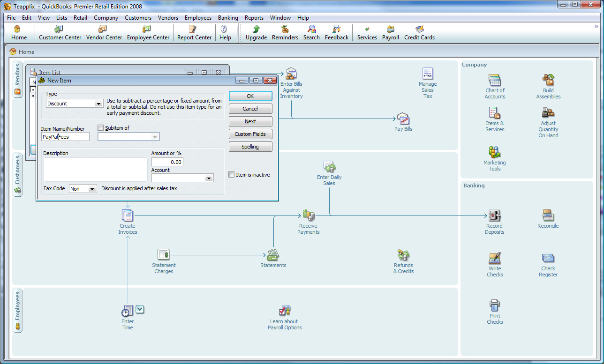This screenshot has height=364, width=604.
Task: Open Reminders from the toolbar
Action: click(x=285, y=33)
